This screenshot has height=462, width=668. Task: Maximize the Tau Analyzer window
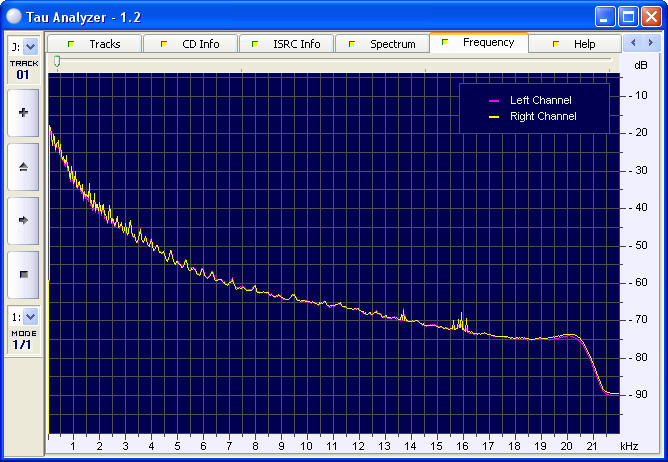[x=627, y=16]
